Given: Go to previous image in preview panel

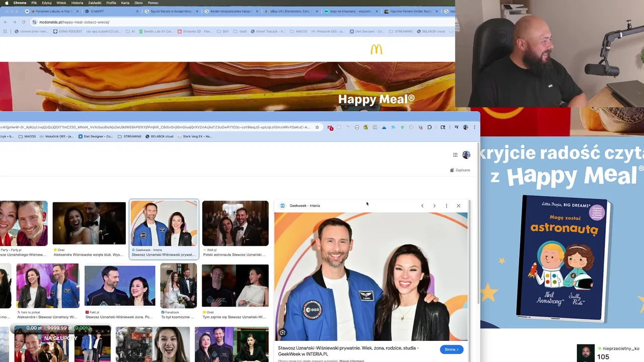Looking at the screenshot, I should point(422,206).
